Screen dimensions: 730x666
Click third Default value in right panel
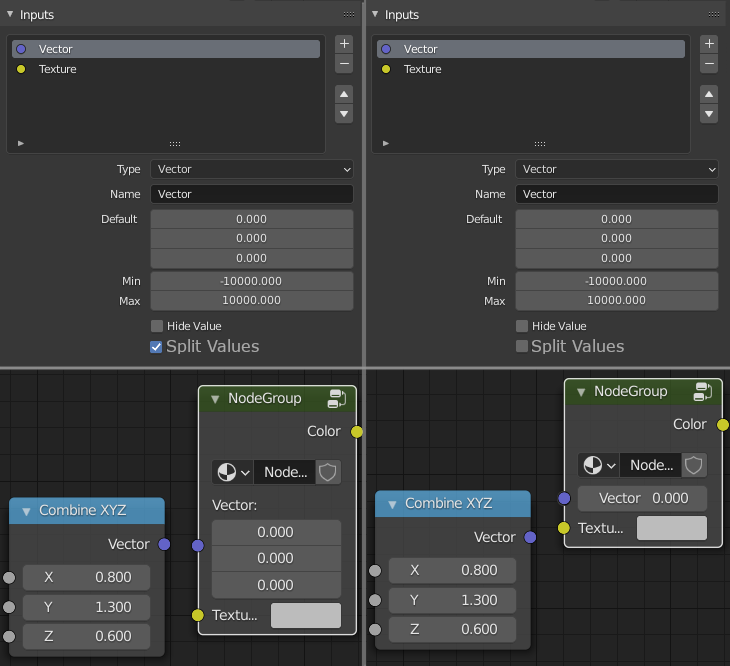tap(617, 258)
